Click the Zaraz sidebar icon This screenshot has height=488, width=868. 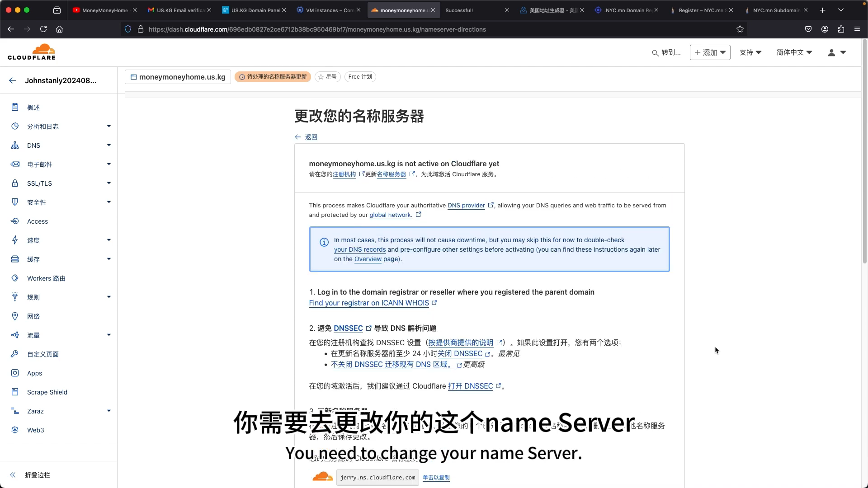(x=15, y=411)
